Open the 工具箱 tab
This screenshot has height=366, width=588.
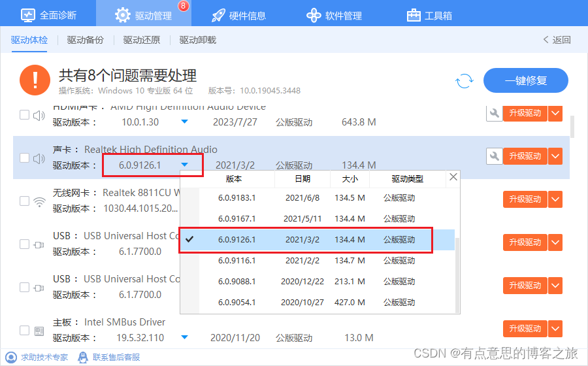click(429, 15)
